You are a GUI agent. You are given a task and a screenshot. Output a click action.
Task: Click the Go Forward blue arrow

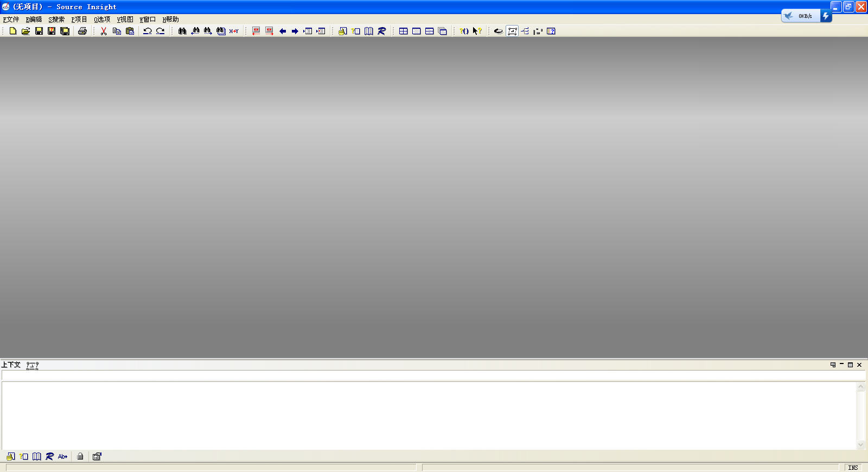point(295,31)
